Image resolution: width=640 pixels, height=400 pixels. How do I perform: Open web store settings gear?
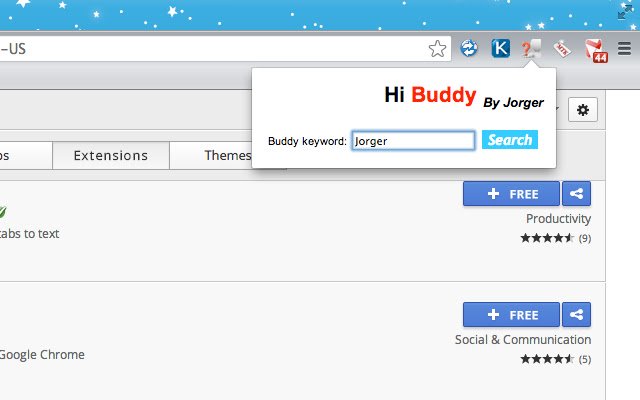click(x=583, y=109)
